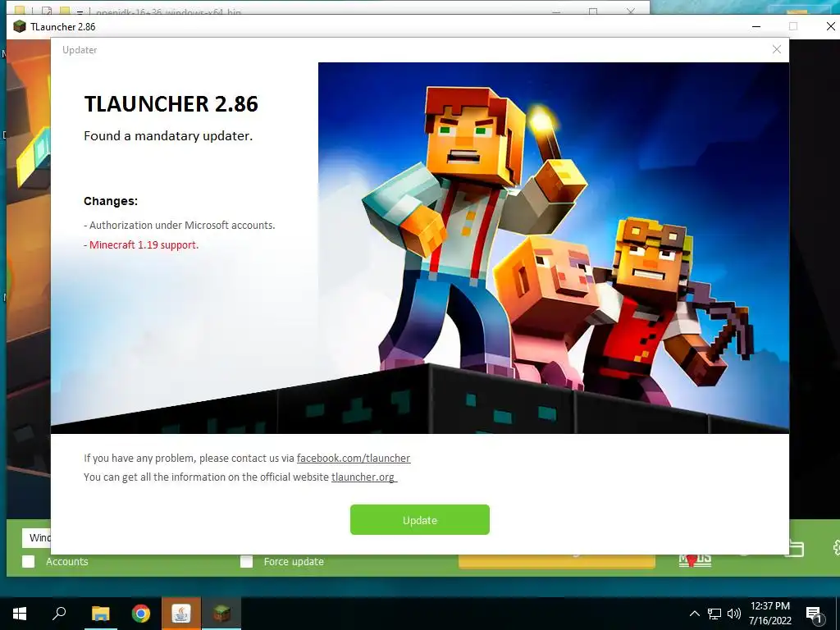Image resolution: width=840 pixels, height=630 pixels.
Task: Click the Minecraft Story Mode banner image
Action: pos(554,248)
